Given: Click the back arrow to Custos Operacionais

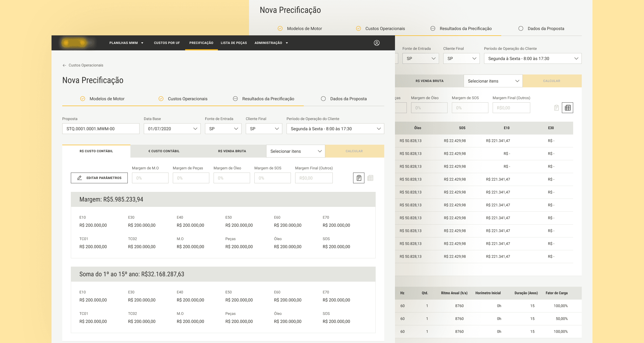Looking at the screenshot, I should coord(64,65).
